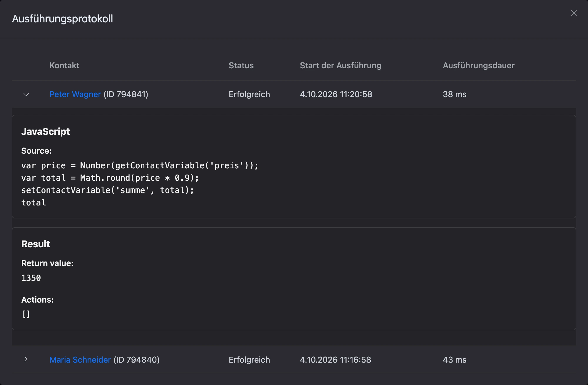Click the code line with getContactVariable('preis')
Viewport: 588px width, 385px height.
pos(140,165)
